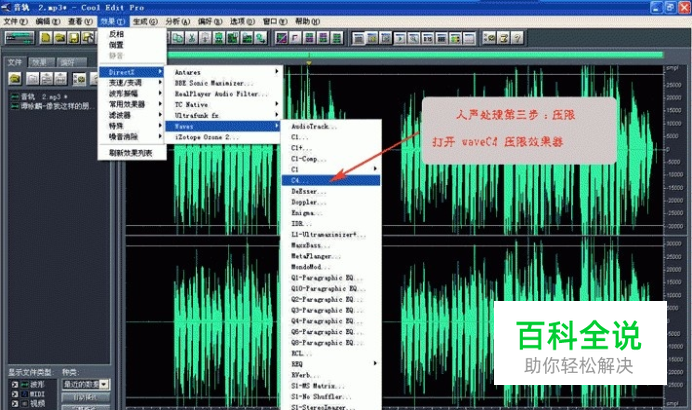Viewport: 692px width, 410px height.
Task: Toggle the waveform file type filter
Action: click(15, 384)
